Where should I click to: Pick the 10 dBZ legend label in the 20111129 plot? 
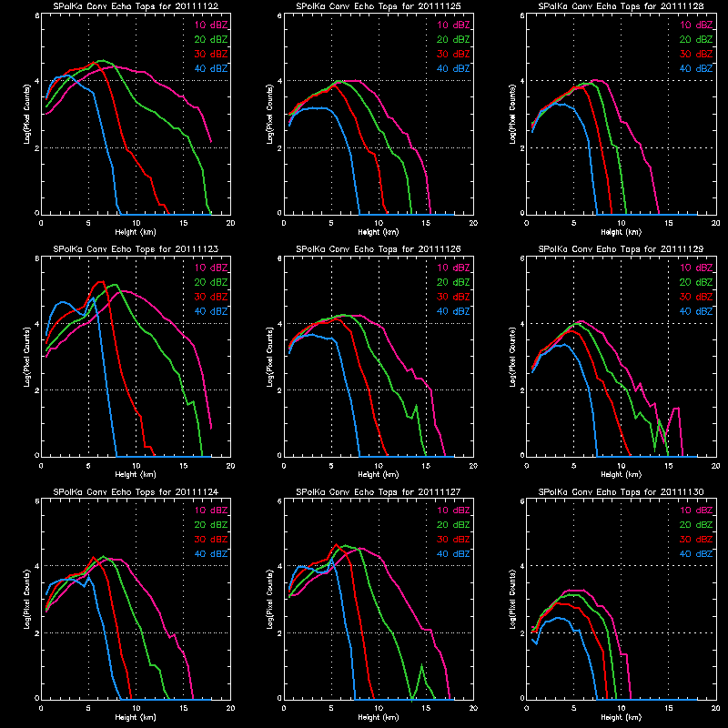click(x=696, y=268)
